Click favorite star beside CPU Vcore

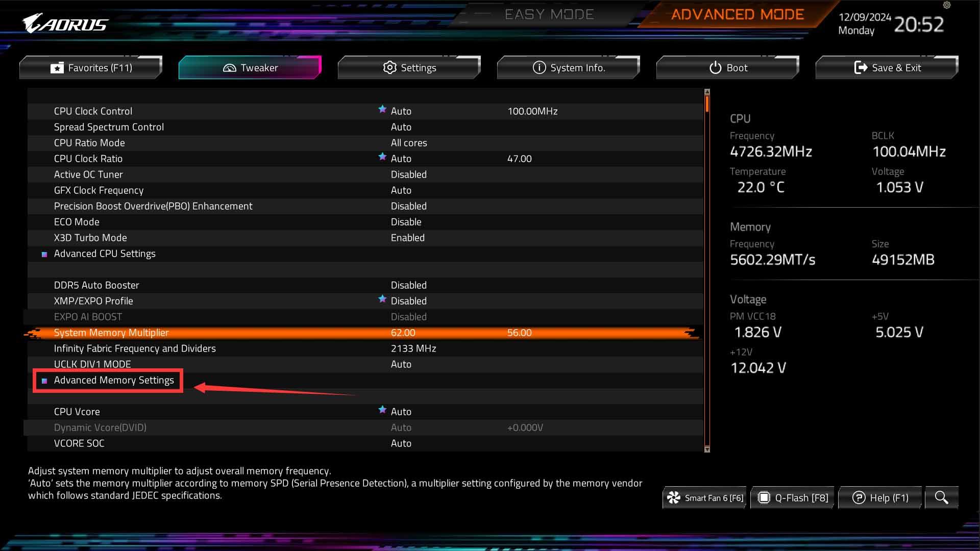(382, 410)
